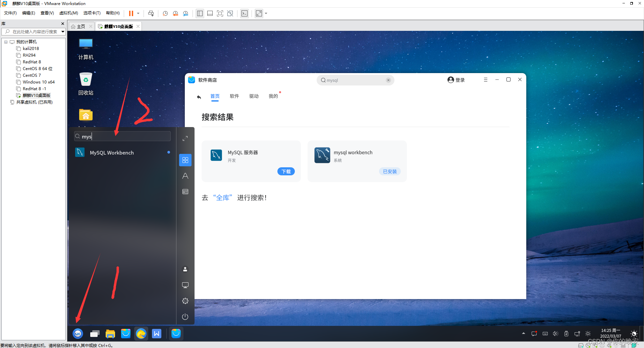Screen dimensions: 644x348
Task: Open volume control in system tray
Action: [555, 334]
